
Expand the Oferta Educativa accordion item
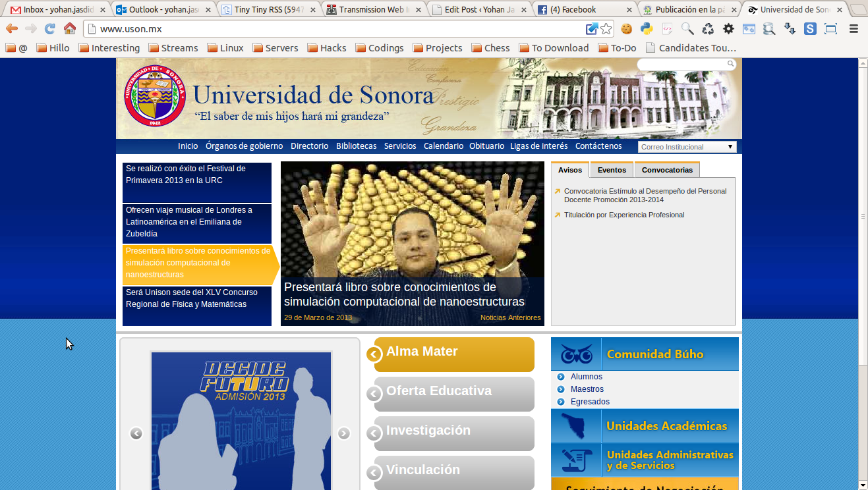point(454,394)
